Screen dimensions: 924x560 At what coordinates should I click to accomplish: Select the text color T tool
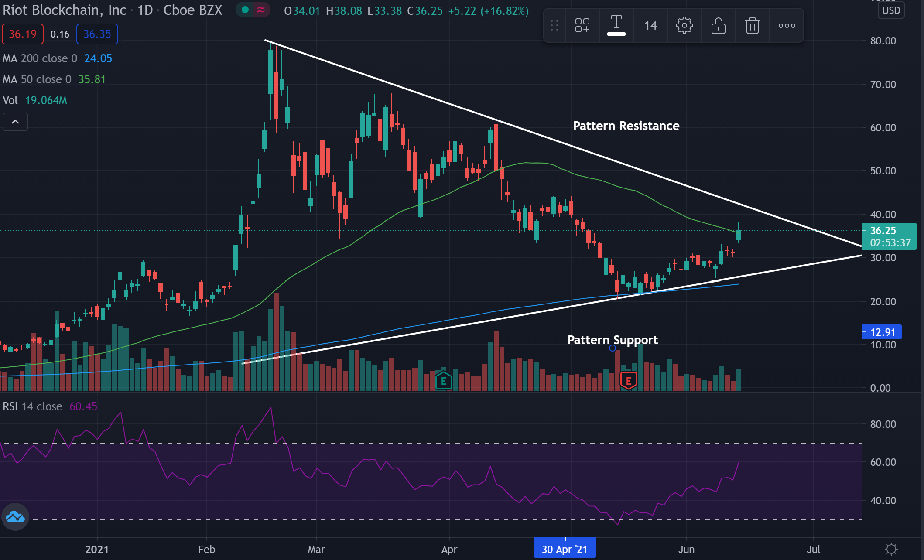616,25
